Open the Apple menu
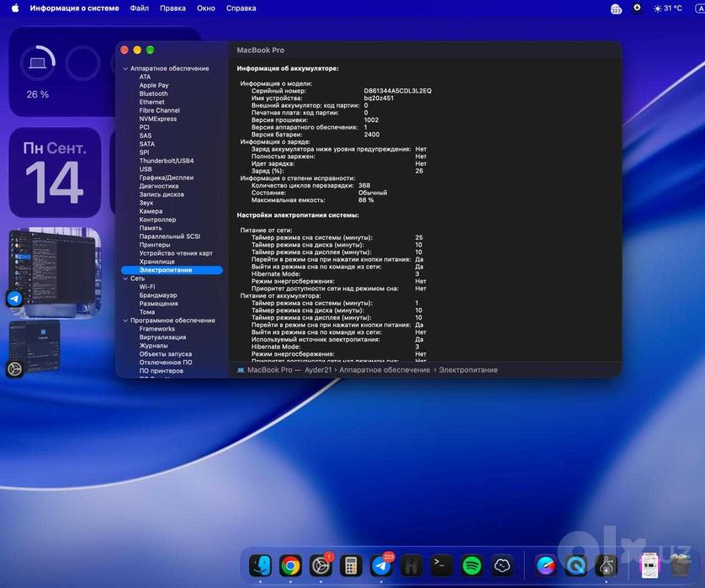The height and width of the screenshot is (588, 705). [15, 8]
